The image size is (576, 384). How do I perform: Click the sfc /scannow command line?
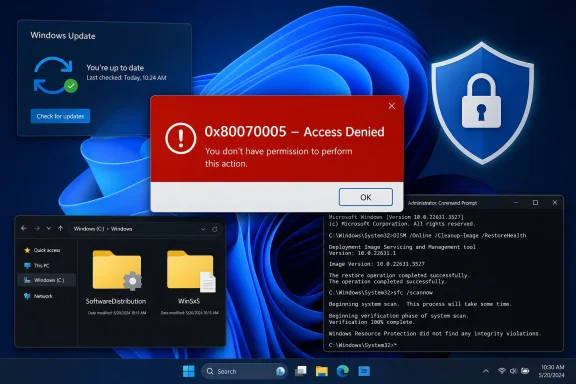pyautogui.click(x=381, y=293)
